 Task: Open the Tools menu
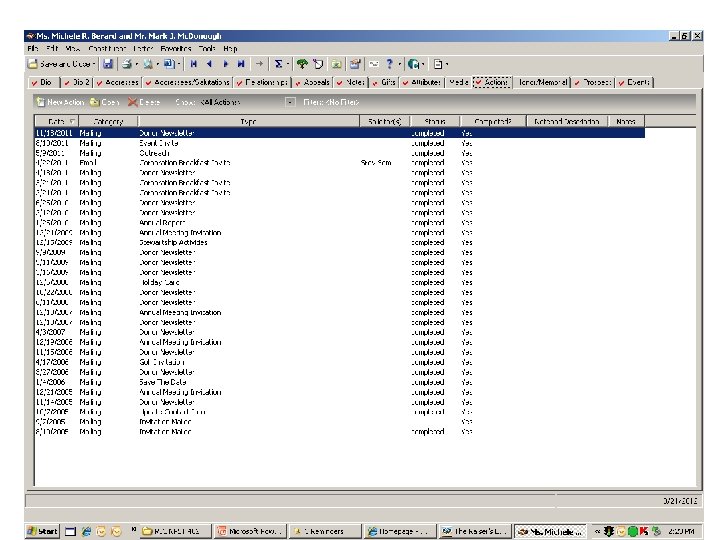coord(207,49)
